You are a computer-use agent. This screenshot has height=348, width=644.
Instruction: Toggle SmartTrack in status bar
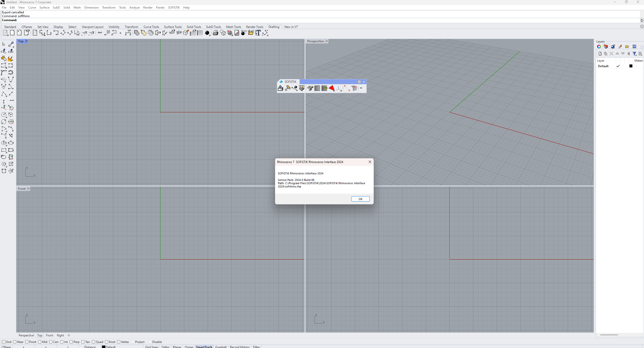tap(204, 346)
